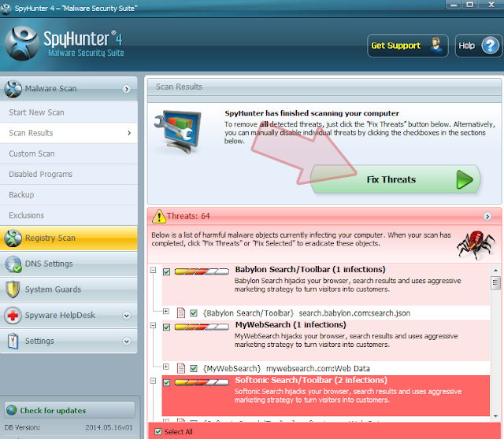Open Start New Scan menu item
504x439 pixels.
coord(69,113)
